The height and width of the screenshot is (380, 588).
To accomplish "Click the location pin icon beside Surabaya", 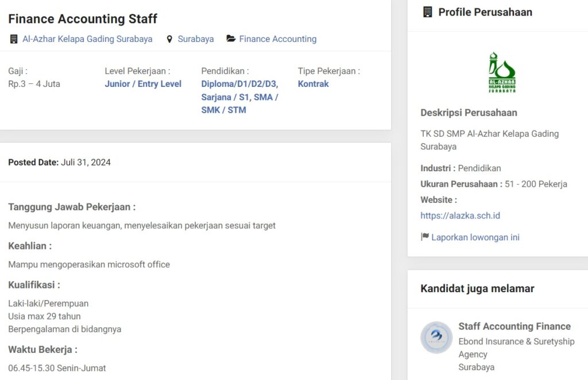I will 169,39.
